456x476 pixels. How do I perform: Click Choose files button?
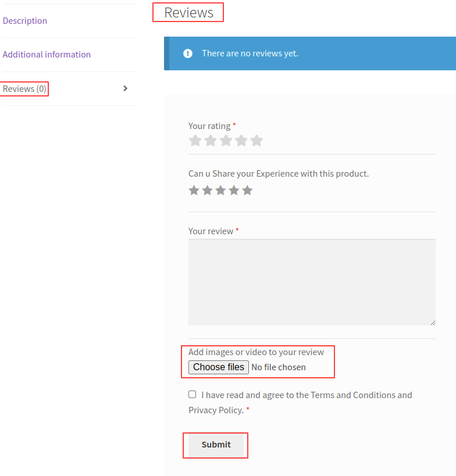pos(219,367)
